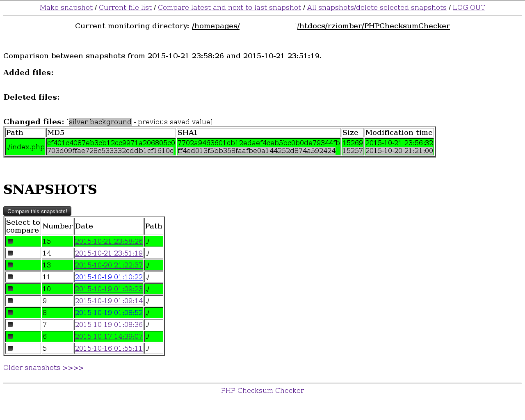Open snapshot dated 2015-10-16 01:55:11

tap(108, 348)
